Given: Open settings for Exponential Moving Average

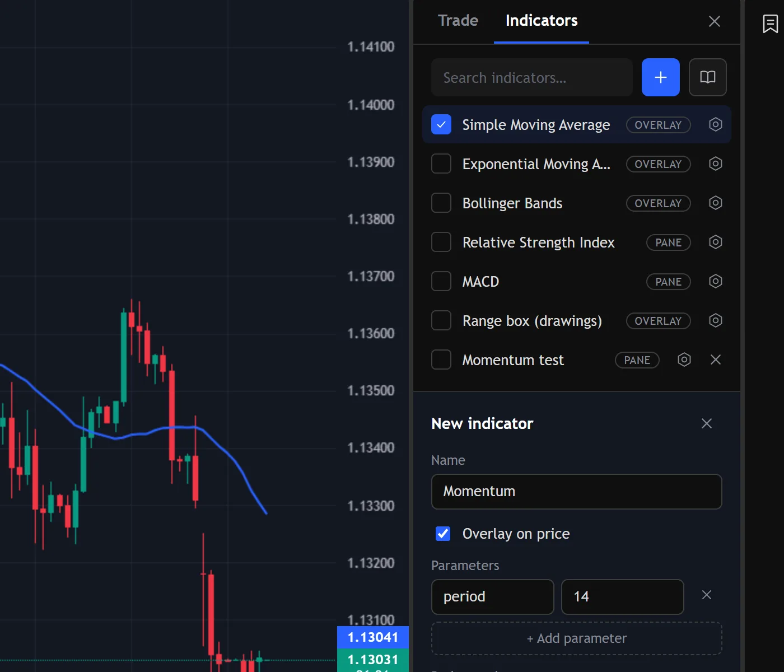Looking at the screenshot, I should click(715, 164).
